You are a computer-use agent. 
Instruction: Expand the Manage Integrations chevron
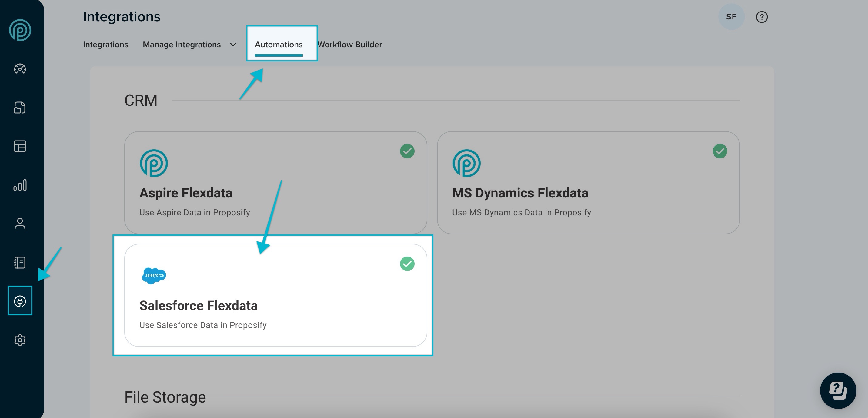point(233,45)
